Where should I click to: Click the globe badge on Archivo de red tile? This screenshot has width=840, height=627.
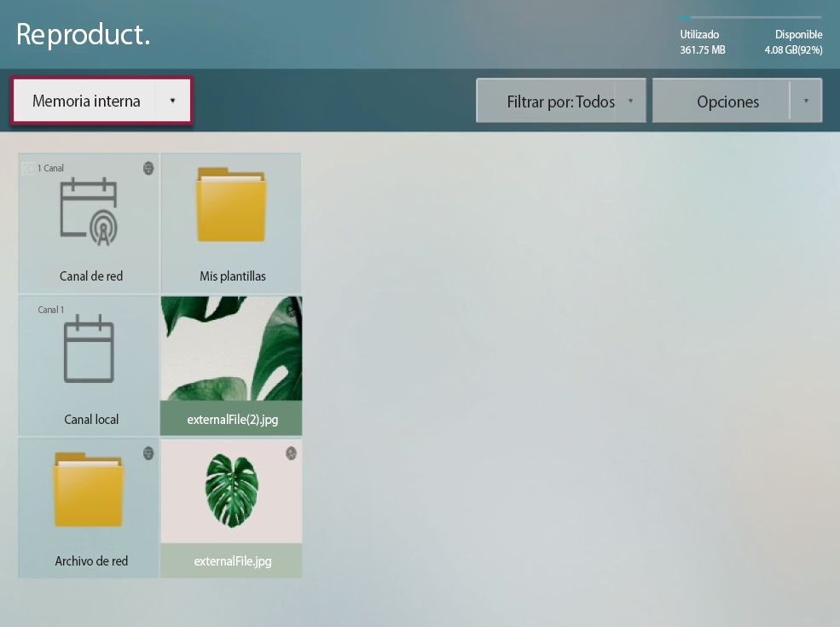(148, 453)
